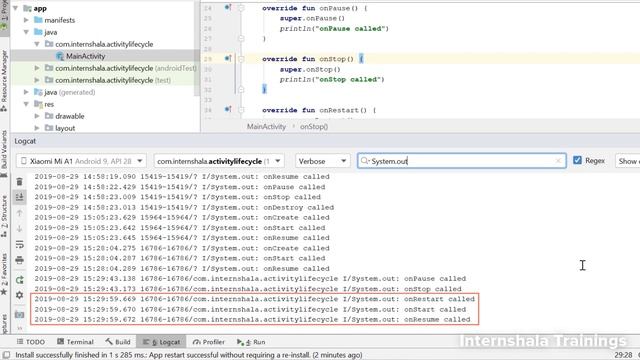
Task: Clear logcat with the trash icon
Action: click(19, 182)
